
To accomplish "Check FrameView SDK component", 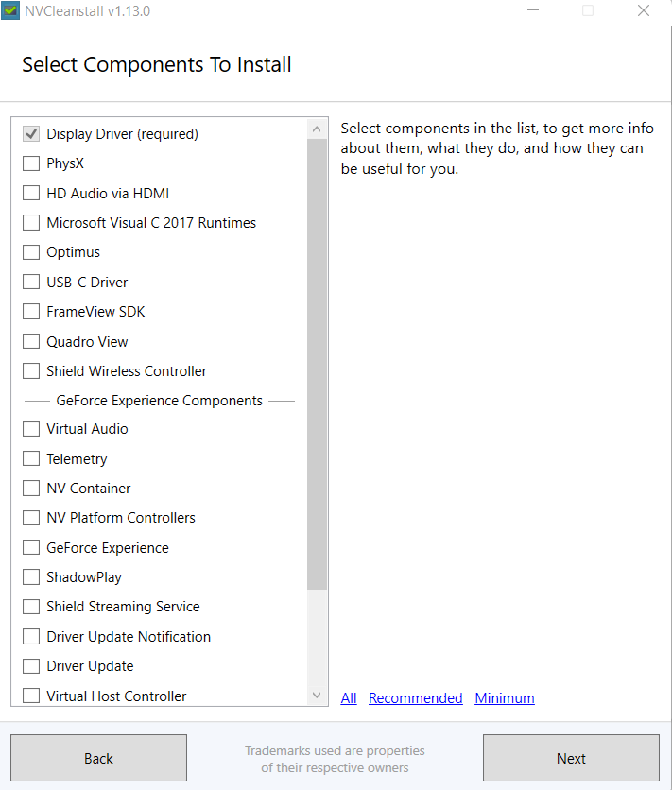I will coord(31,312).
